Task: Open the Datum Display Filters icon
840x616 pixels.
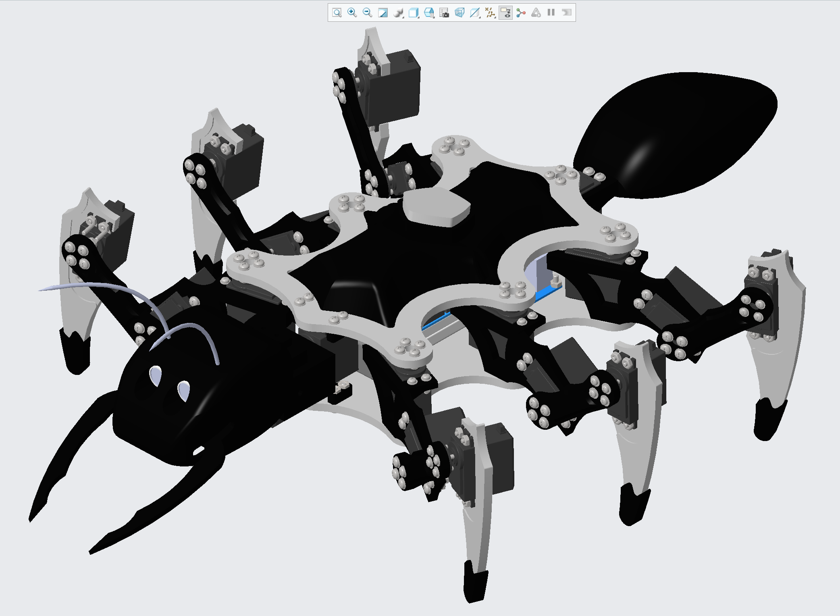Action: [490, 12]
